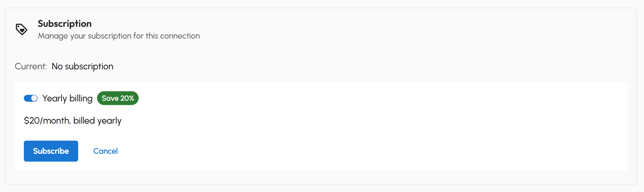Click the blue "Cancel" text beside Subscribe
This screenshot has height=192, width=644.
pos(105,151)
